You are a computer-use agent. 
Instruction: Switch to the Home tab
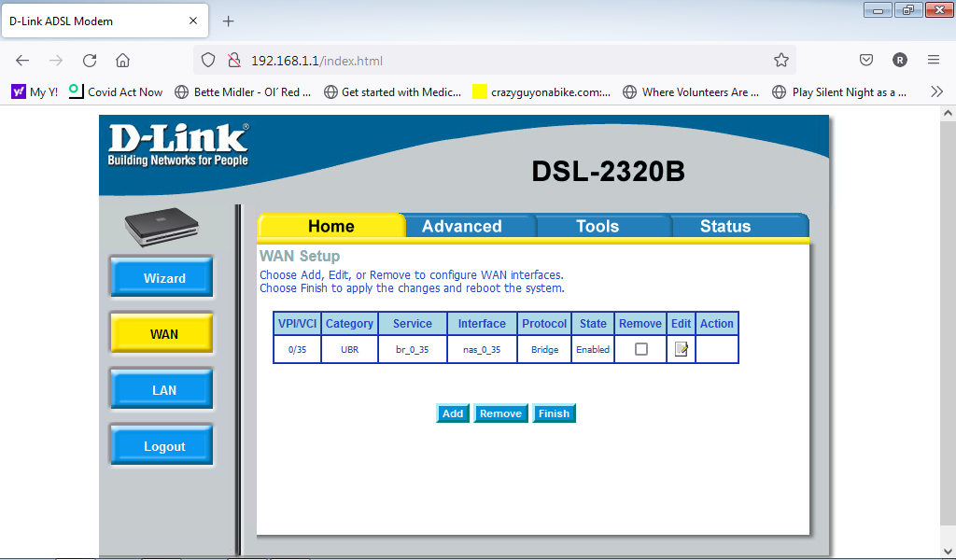click(331, 226)
